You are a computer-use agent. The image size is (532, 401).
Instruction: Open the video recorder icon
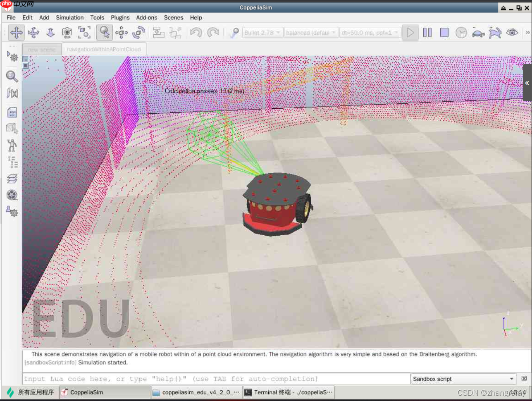point(12,195)
